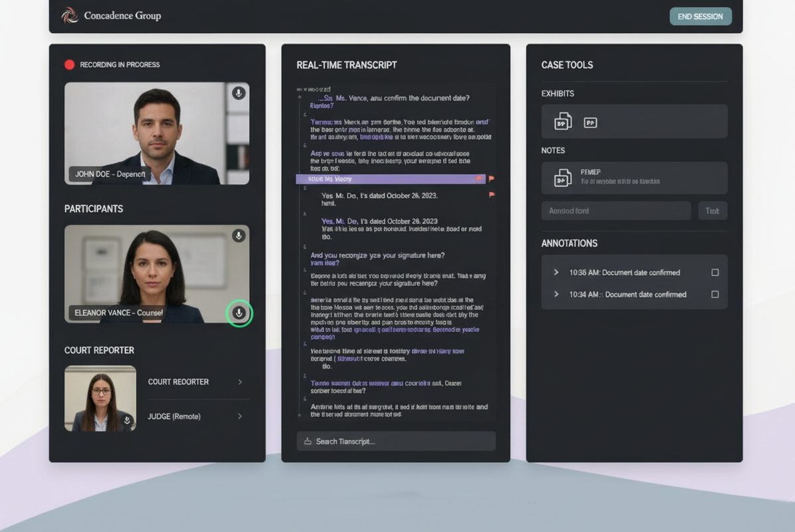Expand the 10:36 AM annotation entry
Viewport: 795px width, 532px height.
click(556, 273)
